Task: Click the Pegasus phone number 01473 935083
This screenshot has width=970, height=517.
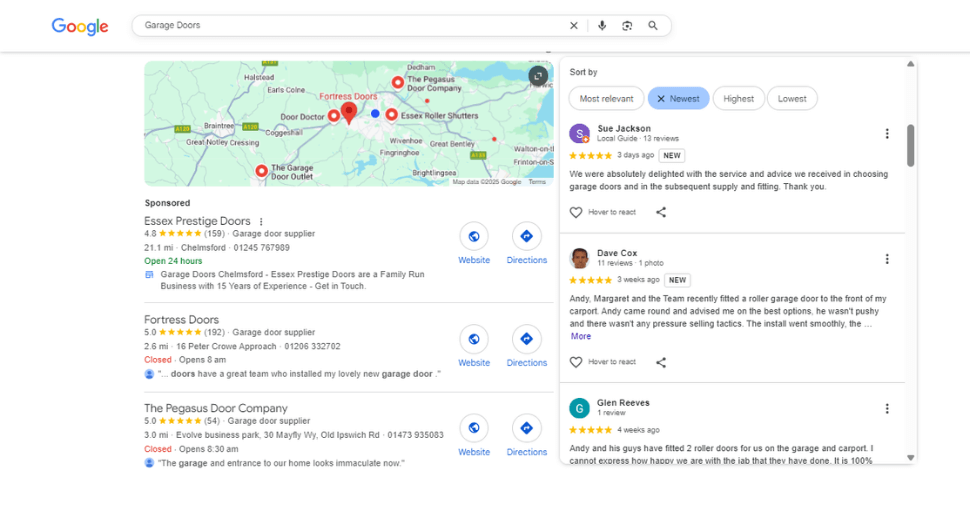Action: tap(416, 435)
